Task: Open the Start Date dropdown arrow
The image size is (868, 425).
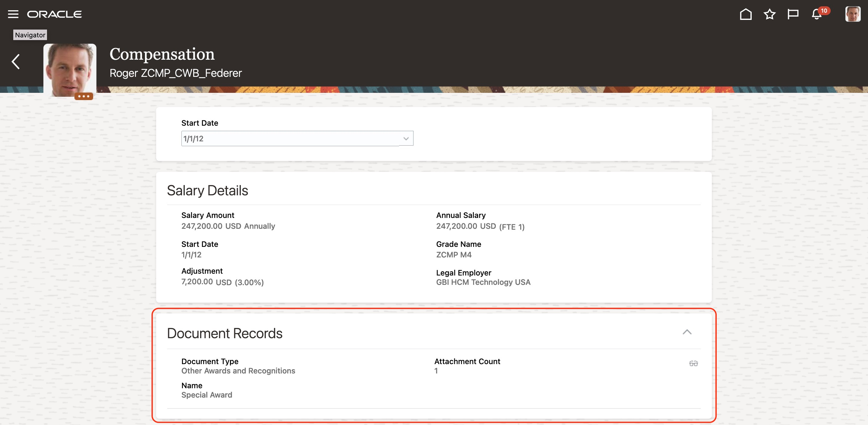Action: point(406,139)
